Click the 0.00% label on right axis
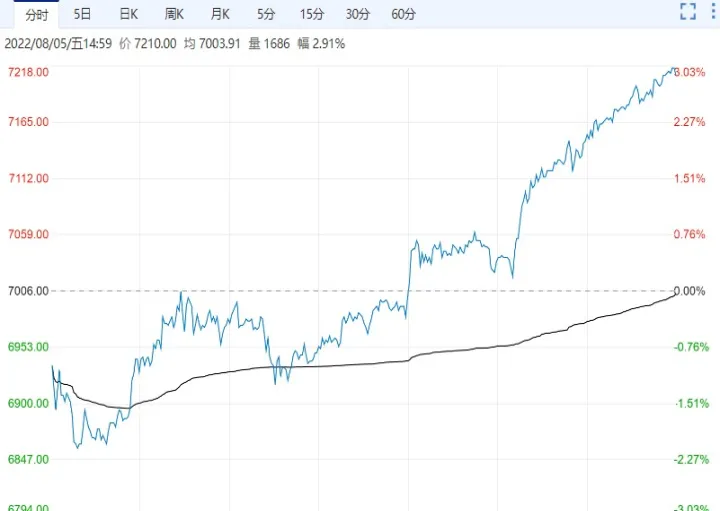 690,291
